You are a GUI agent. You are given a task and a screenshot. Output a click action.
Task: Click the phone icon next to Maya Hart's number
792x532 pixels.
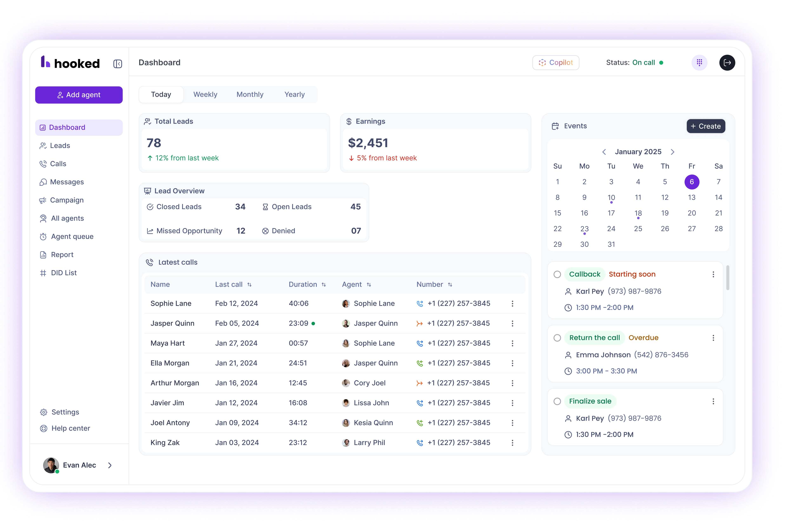coord(420,343)
